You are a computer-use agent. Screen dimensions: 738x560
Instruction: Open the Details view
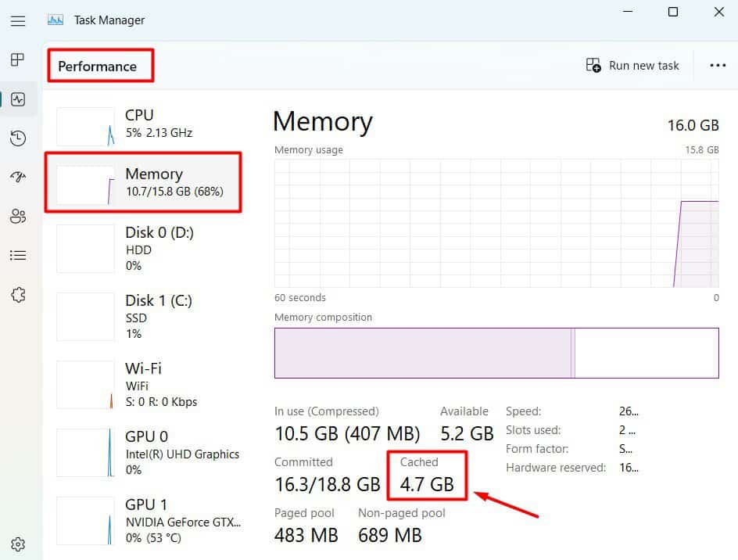[18, 256]
